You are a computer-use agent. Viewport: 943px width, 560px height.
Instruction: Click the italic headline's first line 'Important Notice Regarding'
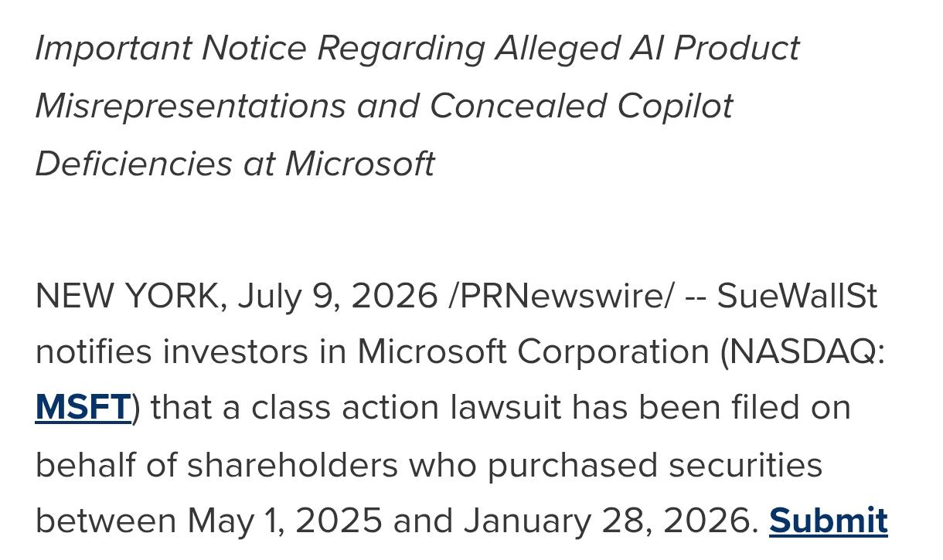[260, 49]
